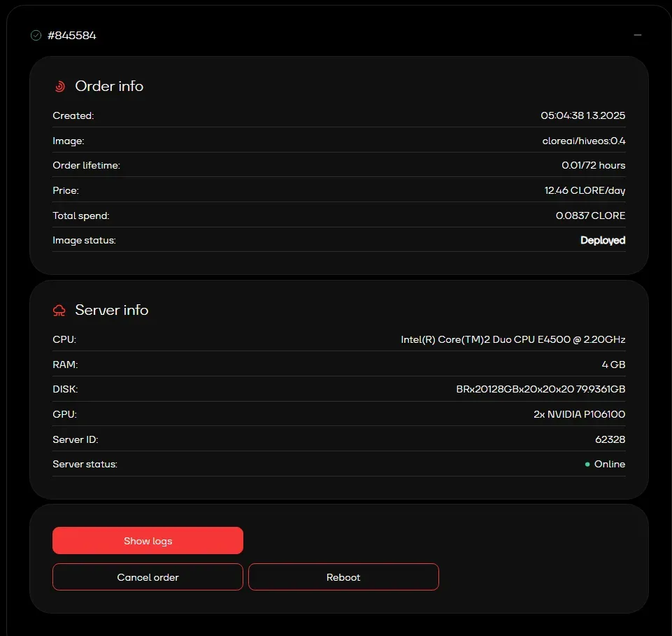Click the Online server status text
The image size is (672, 636).
click(610, 464)
